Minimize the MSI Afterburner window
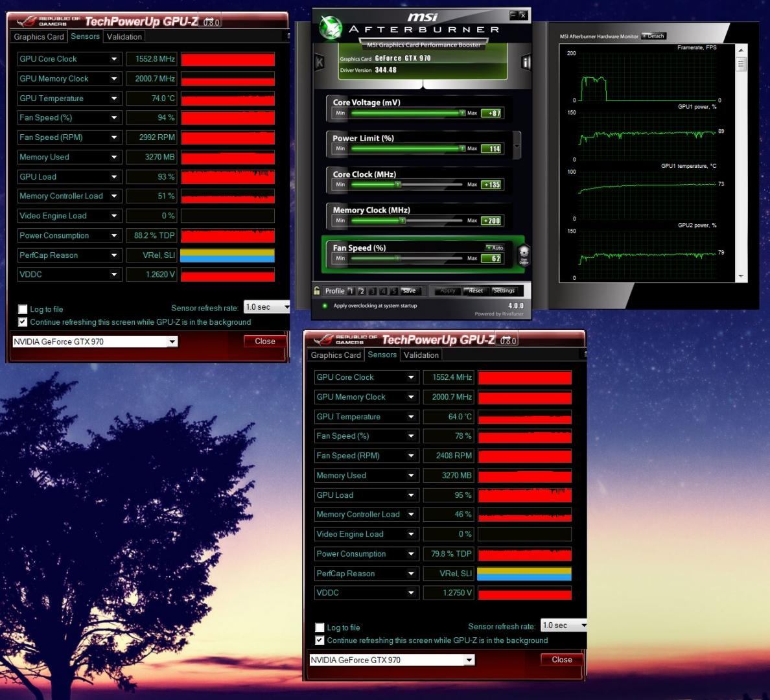 pos(513,15)
